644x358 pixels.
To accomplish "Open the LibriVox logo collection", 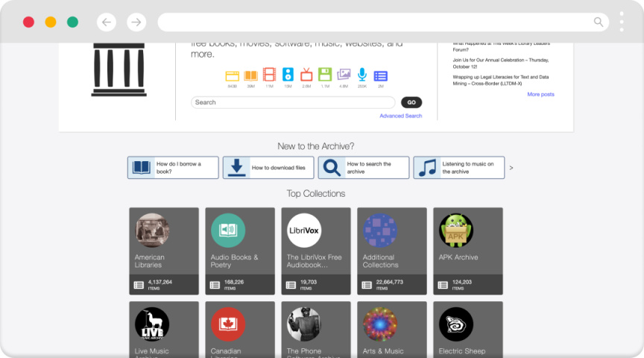I will click(304, 230).
